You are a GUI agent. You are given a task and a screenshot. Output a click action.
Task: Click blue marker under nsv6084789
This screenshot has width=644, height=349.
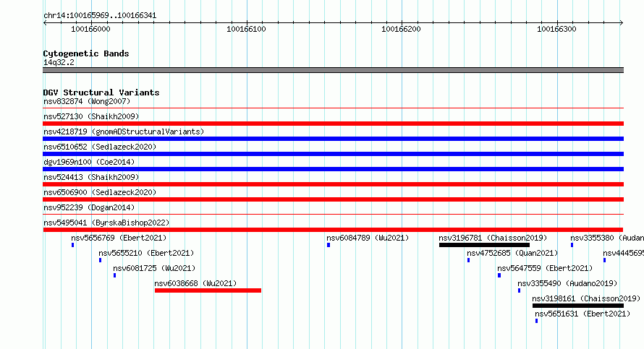329,245
